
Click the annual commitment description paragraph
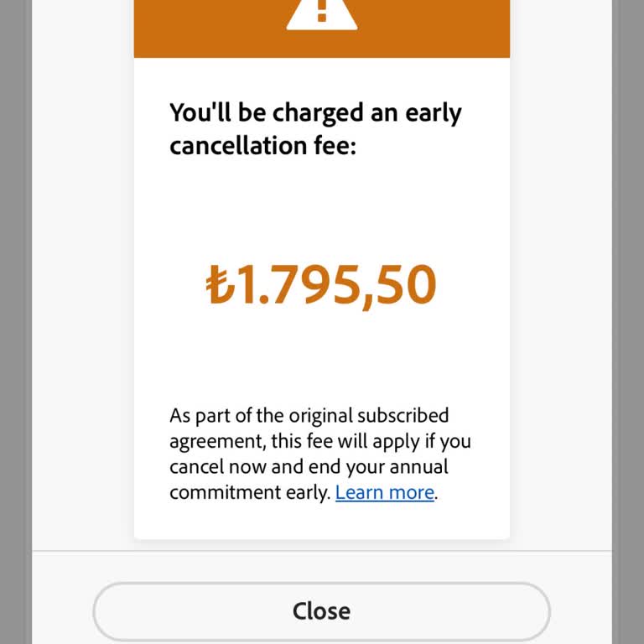tap(319, 454)
